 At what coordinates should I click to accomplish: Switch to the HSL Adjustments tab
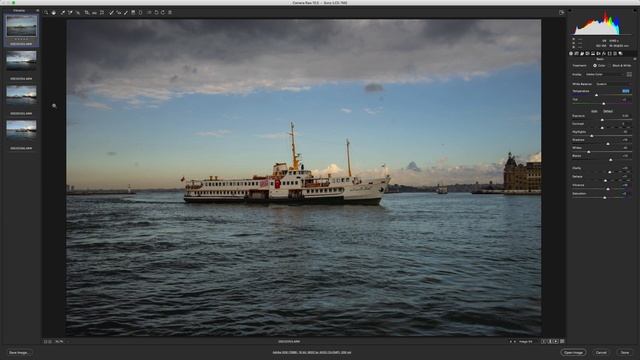click(x=587, y=53)
